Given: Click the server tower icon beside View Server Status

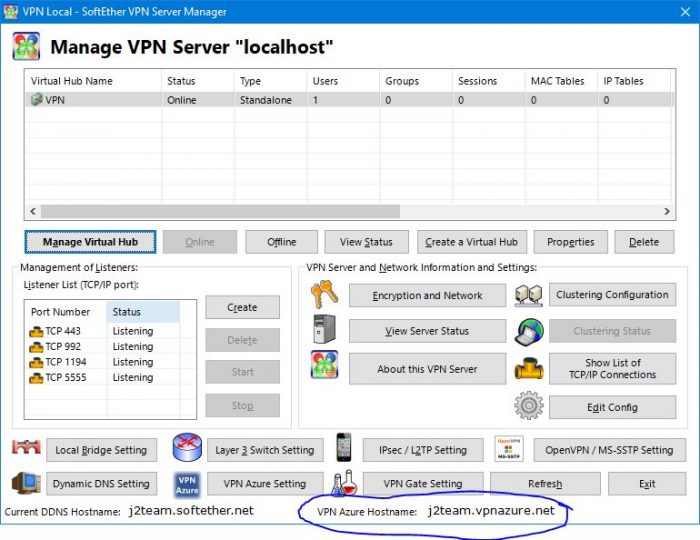Looking at the screenshot, I should coord(325,329).
